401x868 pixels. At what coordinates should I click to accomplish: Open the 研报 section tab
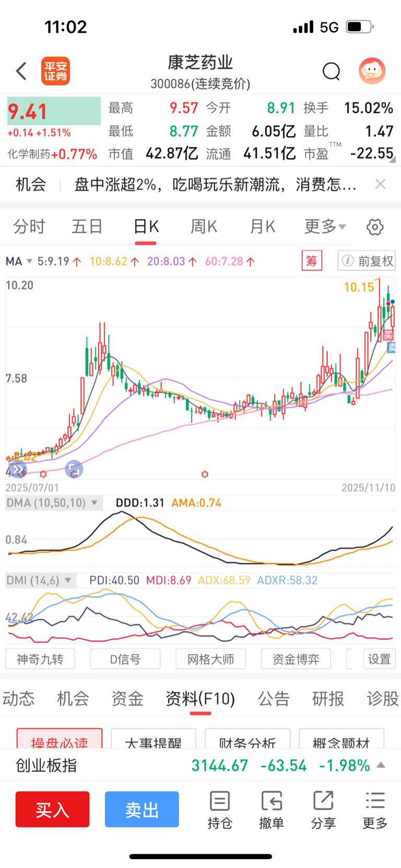coord(328,698)
